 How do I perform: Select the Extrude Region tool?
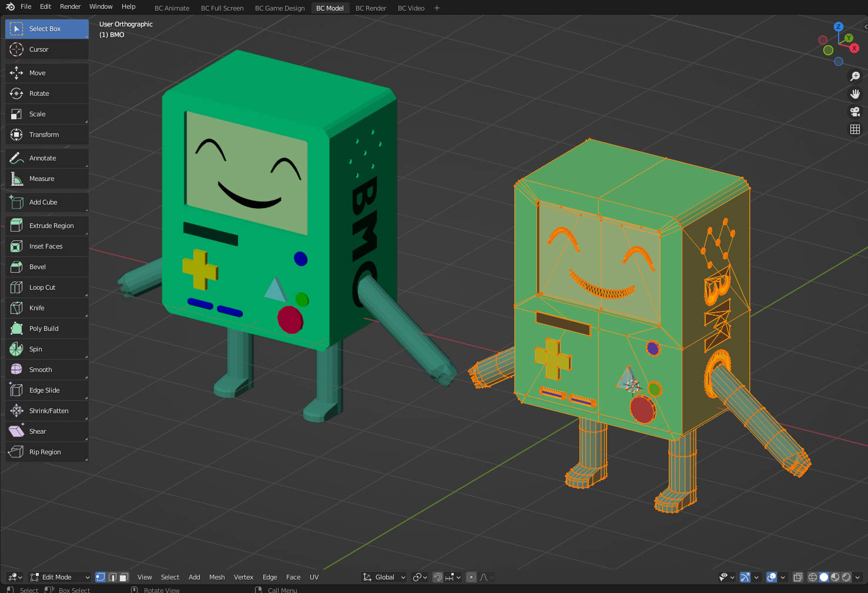point(47,226)
